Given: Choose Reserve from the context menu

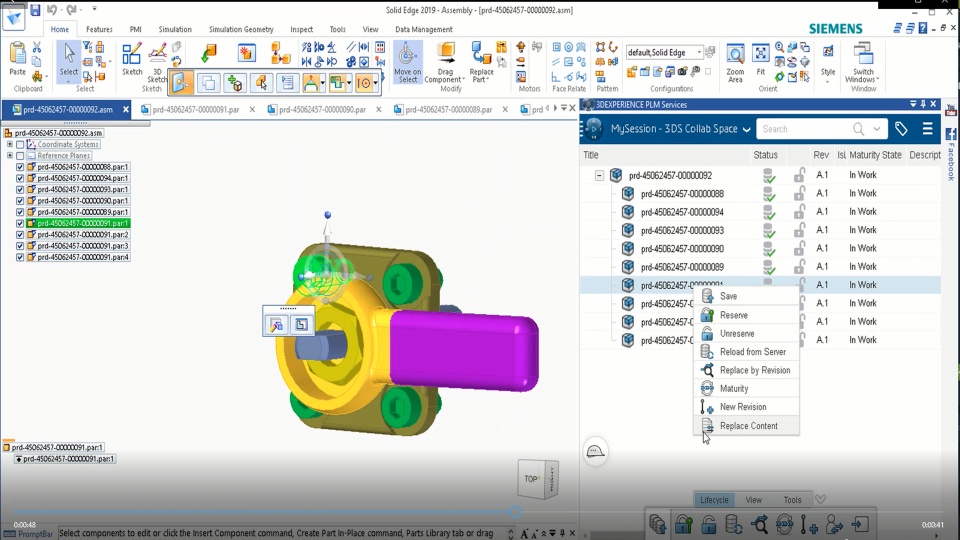Looking at the screenshot, I should pos(746,315).
